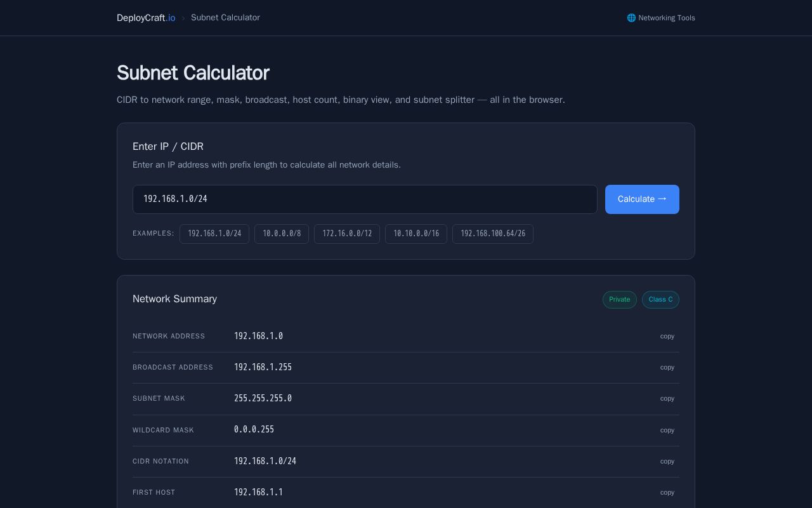The height and width of the screenshot is (508, 812).
Task: Click the Subnet Calculator breadcrumb
Action: pyautogui.click(x=225, y=18)
